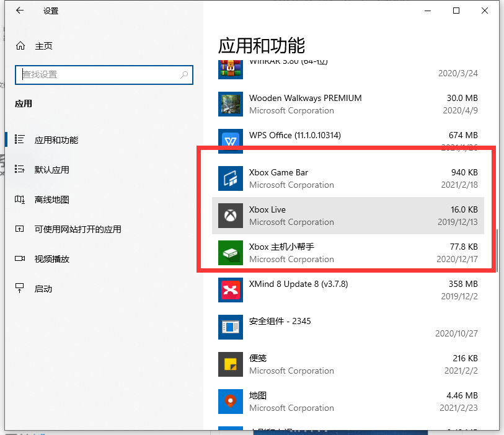Maximize the 设置 window
Viewport: 504px width, 435px height.
tap(456, 11)
